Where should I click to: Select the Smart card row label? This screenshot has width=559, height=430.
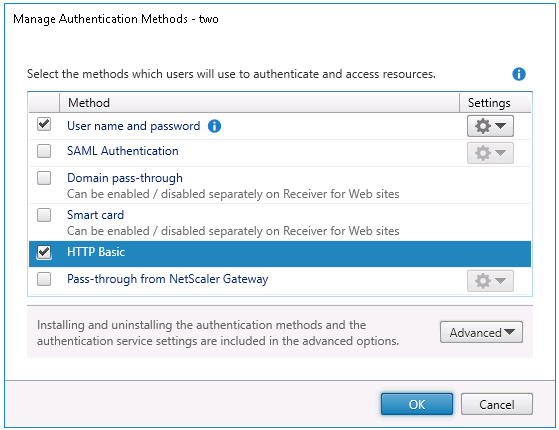click(95, 215)
